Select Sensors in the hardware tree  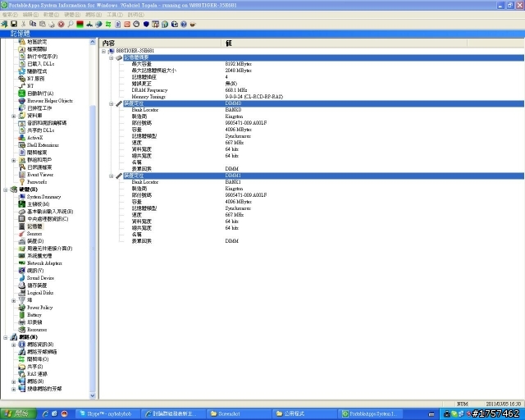pyautogui.click(x=34, y=234)
